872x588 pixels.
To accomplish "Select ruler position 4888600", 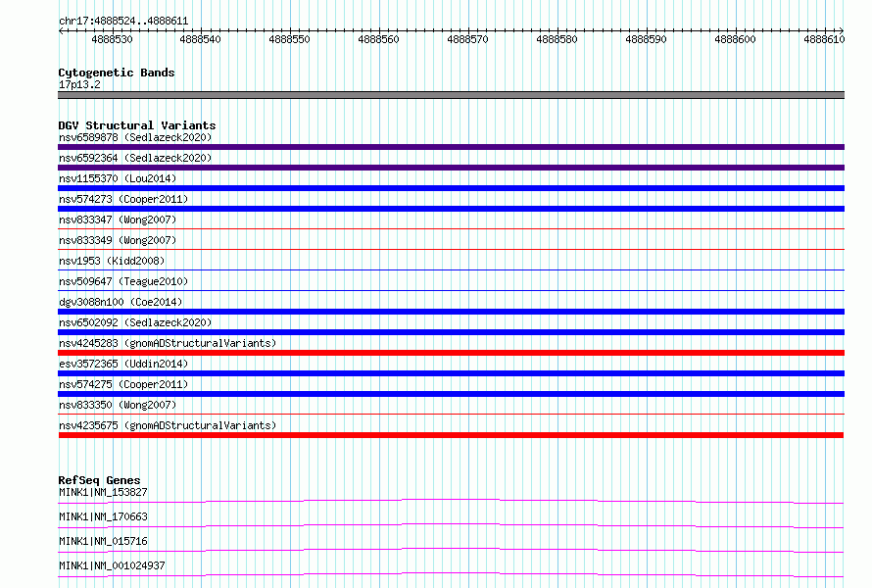I will [735, 39].
